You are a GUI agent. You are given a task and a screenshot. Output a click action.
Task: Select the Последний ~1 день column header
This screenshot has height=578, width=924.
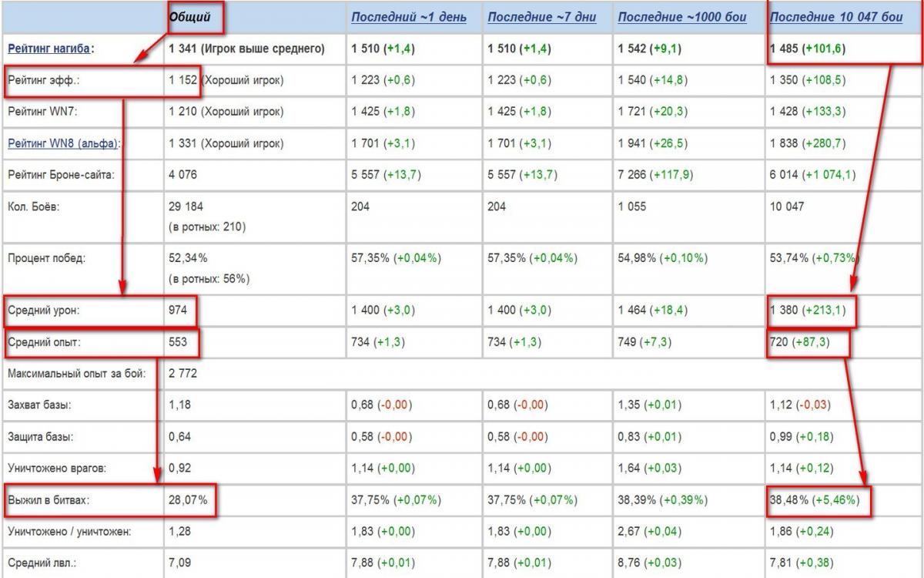click(x=408, y=17)
